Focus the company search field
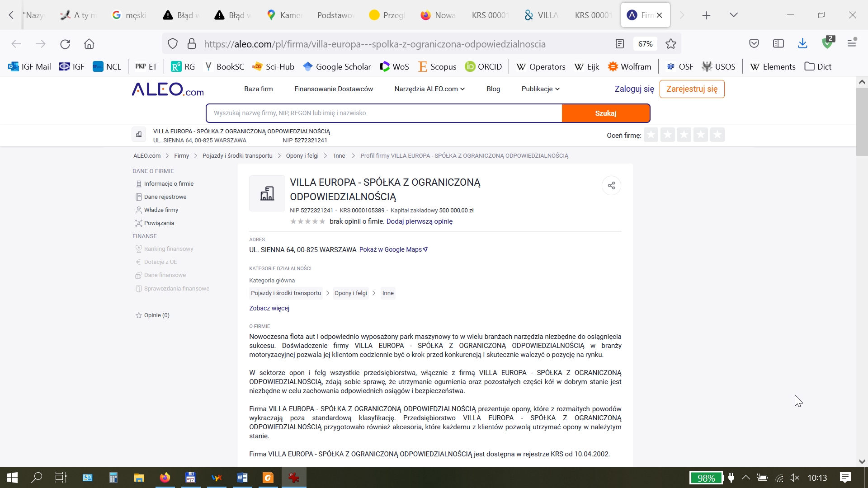868x488 pixels. (x=384, y=113)
